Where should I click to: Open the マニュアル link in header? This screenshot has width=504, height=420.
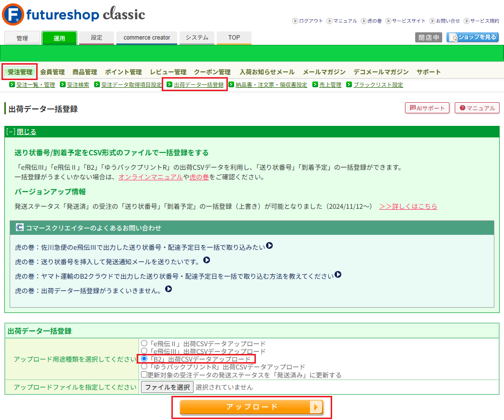point(345,21)
